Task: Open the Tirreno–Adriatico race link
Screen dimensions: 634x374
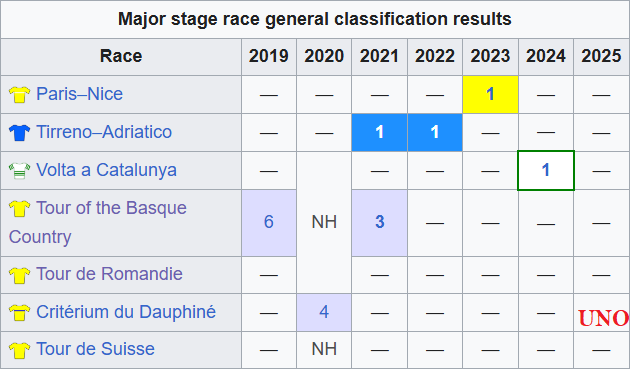Action: point(104,132)
